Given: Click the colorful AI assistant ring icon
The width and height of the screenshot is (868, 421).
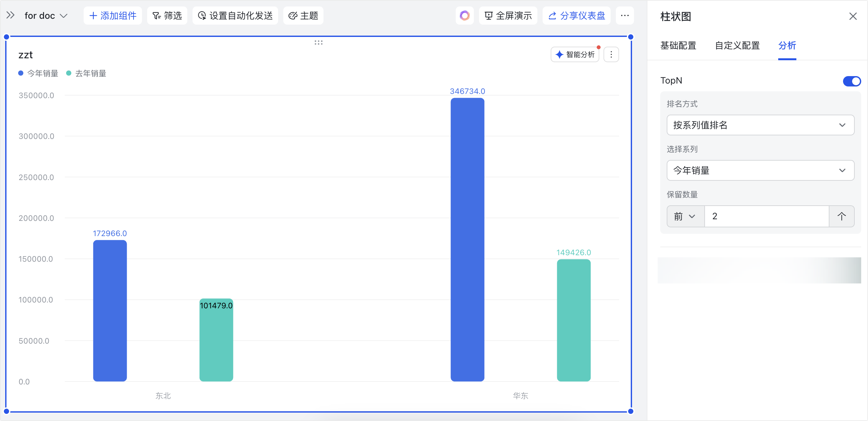Looking at the screenshot, I should pyautogui.click(x=464, y=16).
